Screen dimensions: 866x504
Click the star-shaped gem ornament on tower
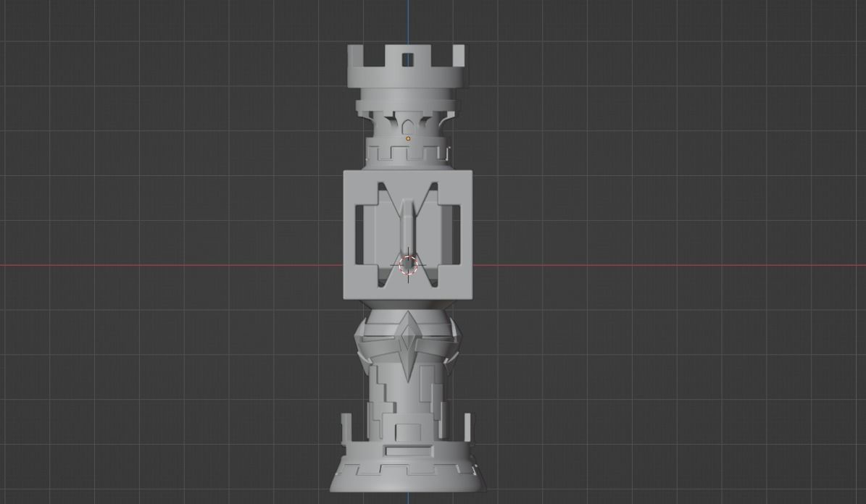tap(408, 345)
